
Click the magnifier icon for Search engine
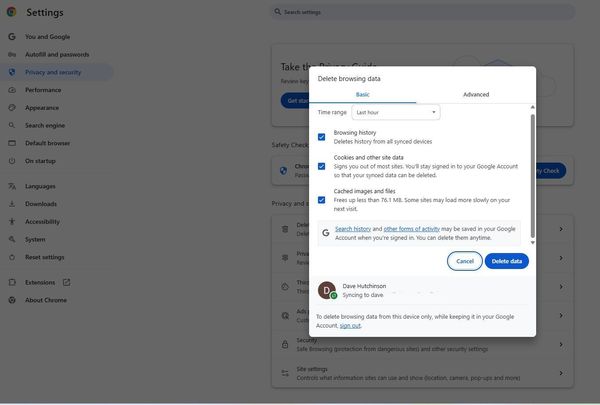[12, 125]
